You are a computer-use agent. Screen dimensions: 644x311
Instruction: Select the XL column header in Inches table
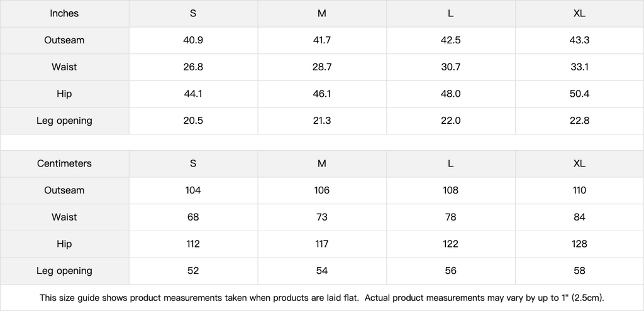[579, 13]
